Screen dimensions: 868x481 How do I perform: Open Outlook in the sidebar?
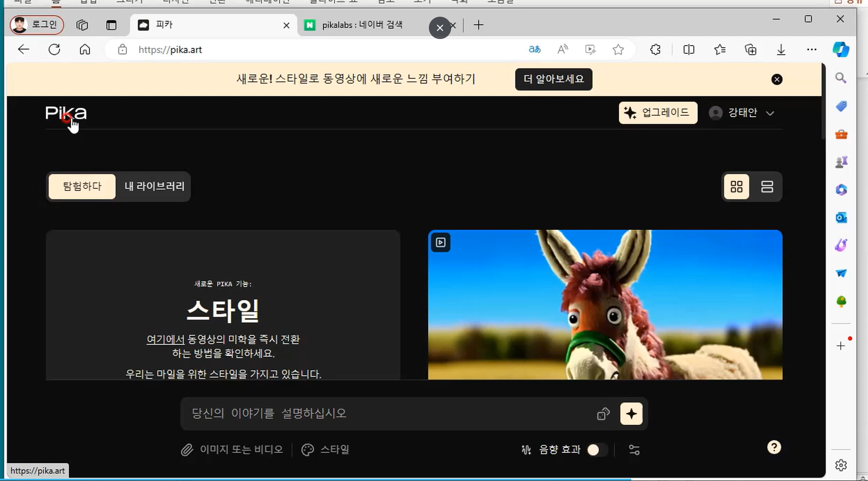pos(841,218)
